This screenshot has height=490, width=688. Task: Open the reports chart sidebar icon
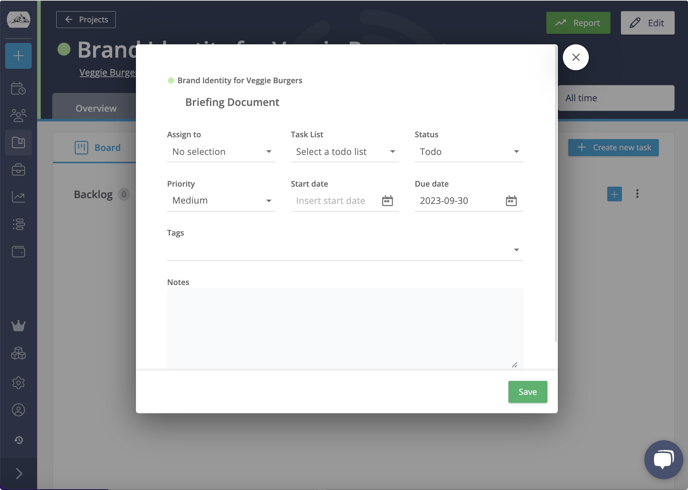click(x=18, y=197)
